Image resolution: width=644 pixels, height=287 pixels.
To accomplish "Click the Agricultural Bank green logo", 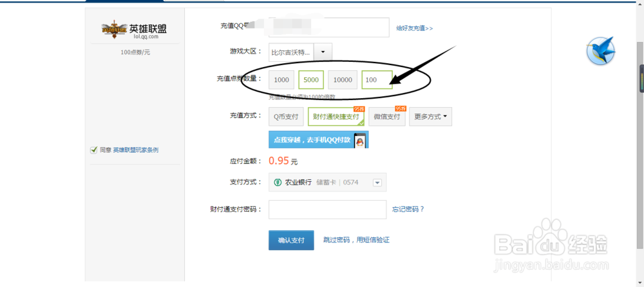I will (x=278, y=182).
